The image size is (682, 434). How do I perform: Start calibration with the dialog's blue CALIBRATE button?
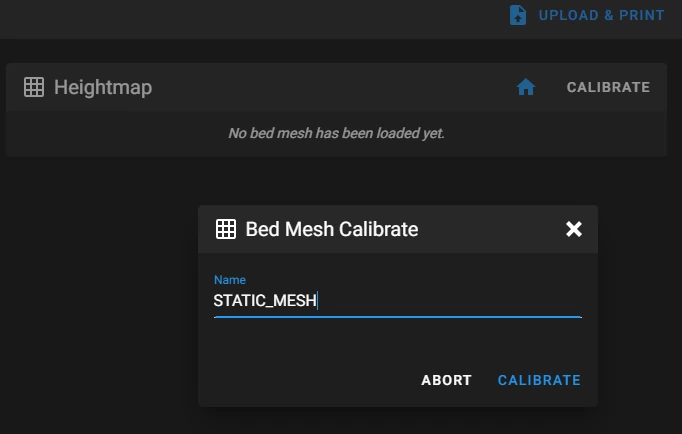pyautogui.click(x=539, y=380)
